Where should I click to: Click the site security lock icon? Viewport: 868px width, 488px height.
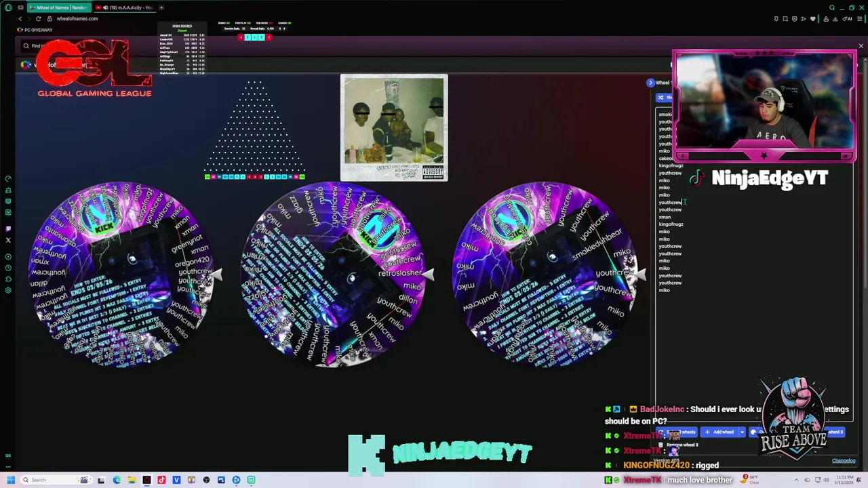coord(50,18)
